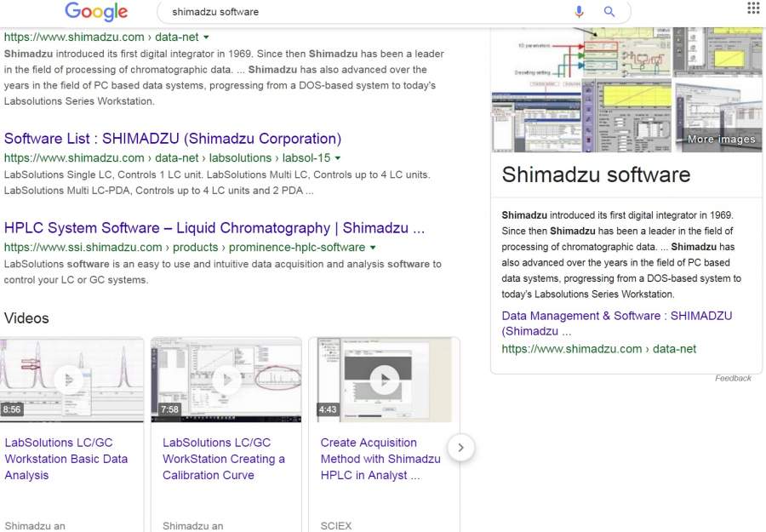Play the 7:58 Calibration Curve video

[x=226, y=379]
